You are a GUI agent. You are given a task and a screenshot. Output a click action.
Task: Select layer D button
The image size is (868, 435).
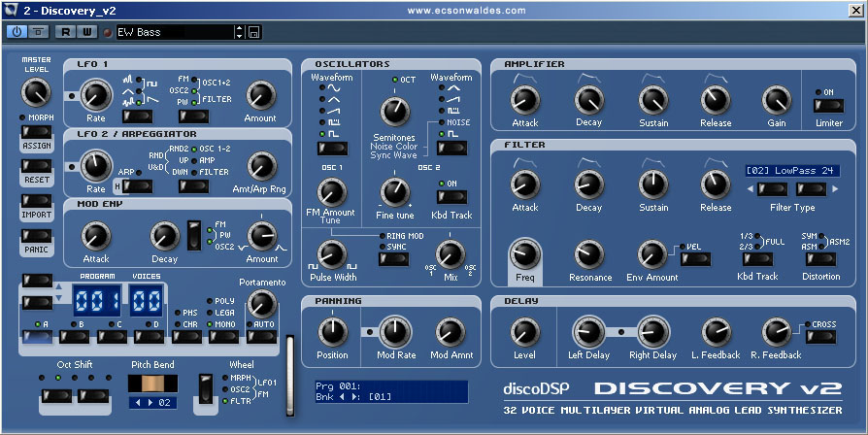pos(149,337)
